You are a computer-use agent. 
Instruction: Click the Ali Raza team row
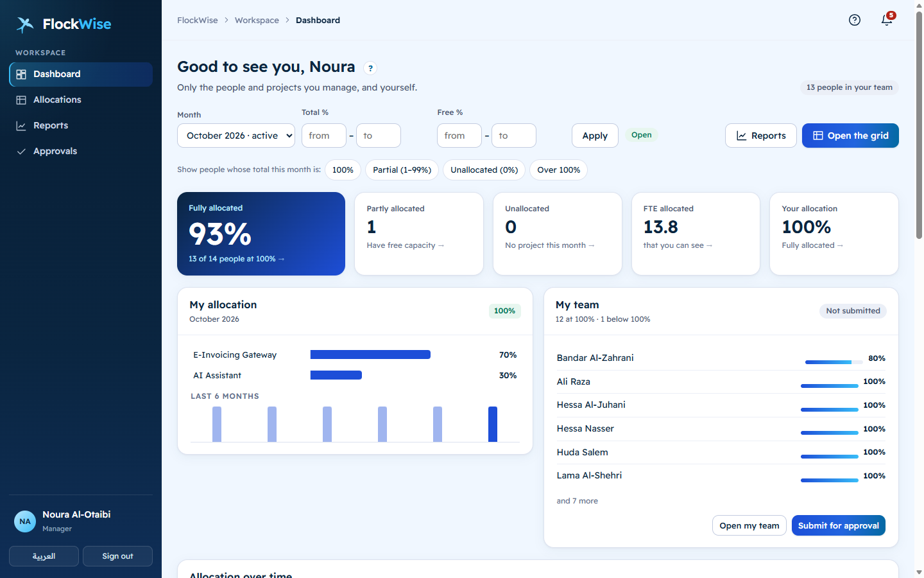(721, 382)
